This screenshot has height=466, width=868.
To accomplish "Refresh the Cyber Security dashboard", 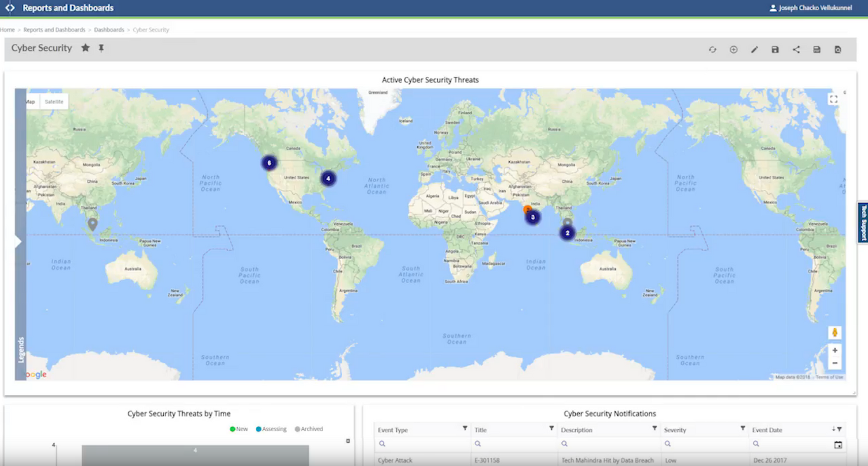I will pyautogui.click(x=712, y=50).
